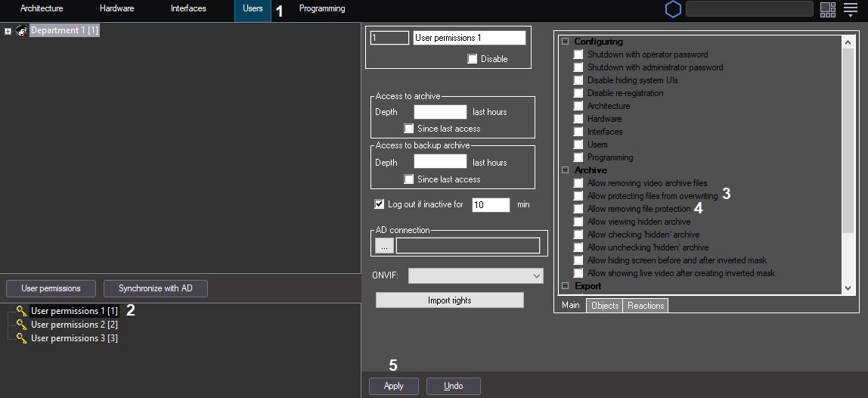868x398 pixels.
Task: Click the AD connection browse (...) button
Action: coord(384,246)
